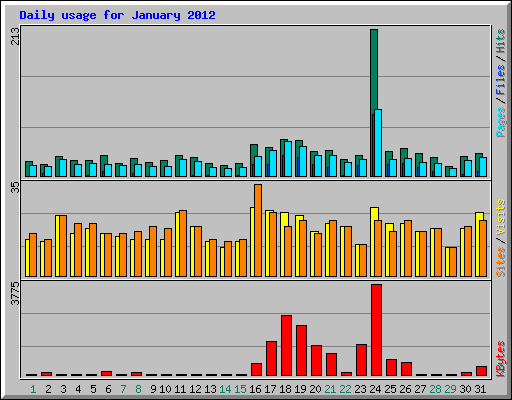Click the blue "Files" legend label
The width and height of the screenshot is (512, 400).
click(501, 79)
